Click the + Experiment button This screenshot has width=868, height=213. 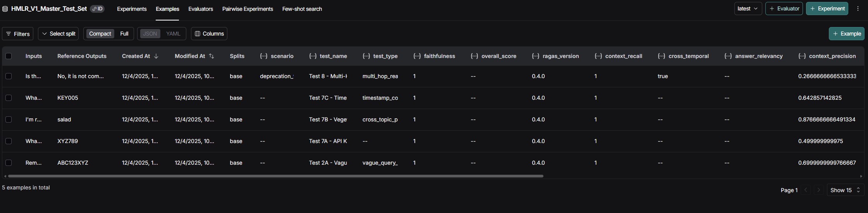pos(827,9)
